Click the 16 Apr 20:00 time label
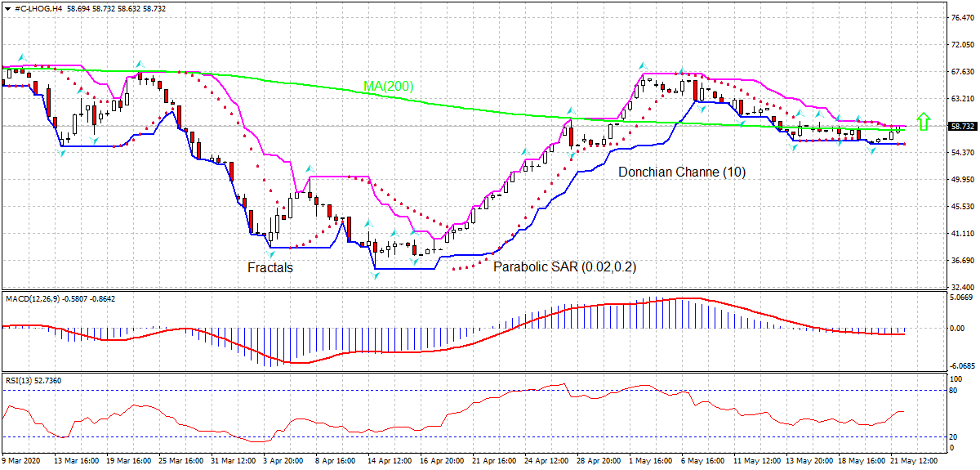 [x=442, y=461]
